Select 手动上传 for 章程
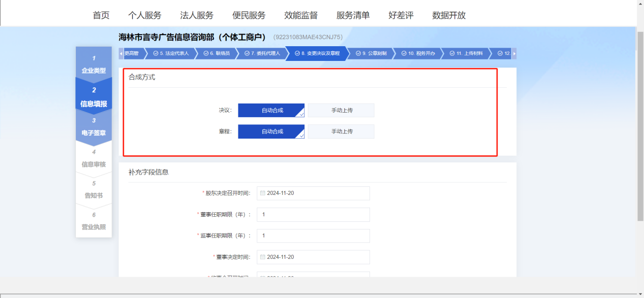This screenshot has height=298, width=644. click(341, 131)
